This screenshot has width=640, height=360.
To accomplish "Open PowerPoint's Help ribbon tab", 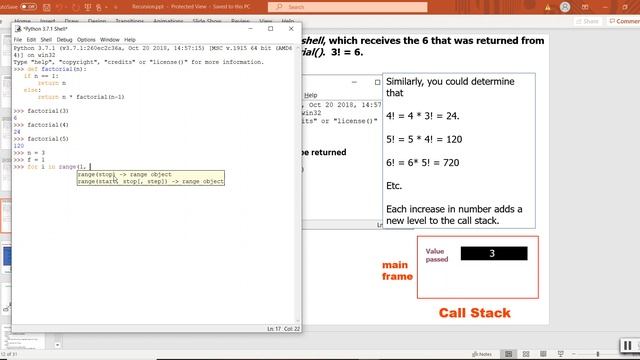I will pos(287,20).
